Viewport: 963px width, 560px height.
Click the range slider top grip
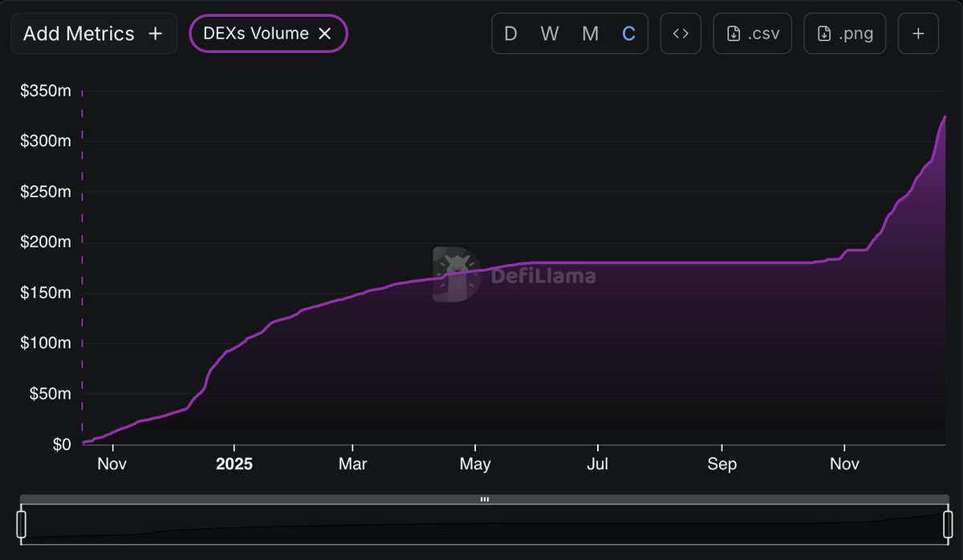485,499
